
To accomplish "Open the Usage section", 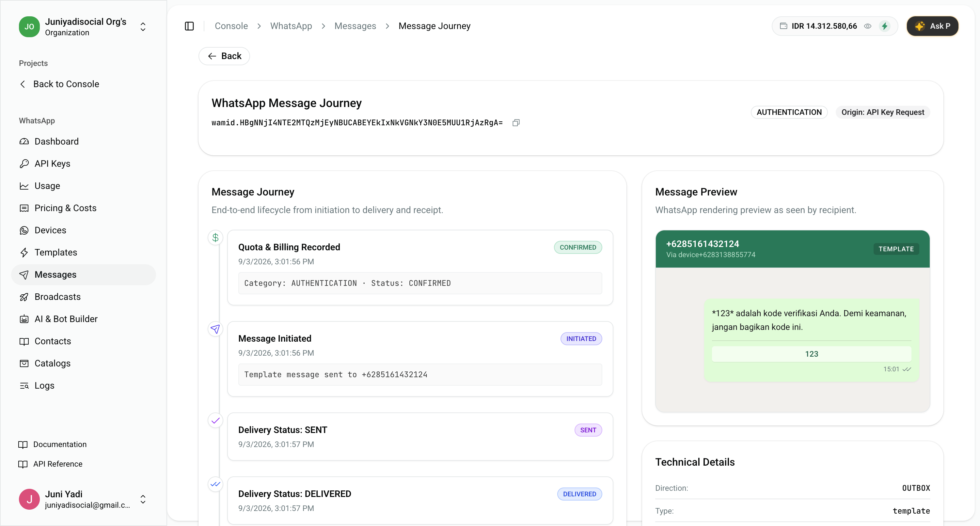I will point(83,186).
